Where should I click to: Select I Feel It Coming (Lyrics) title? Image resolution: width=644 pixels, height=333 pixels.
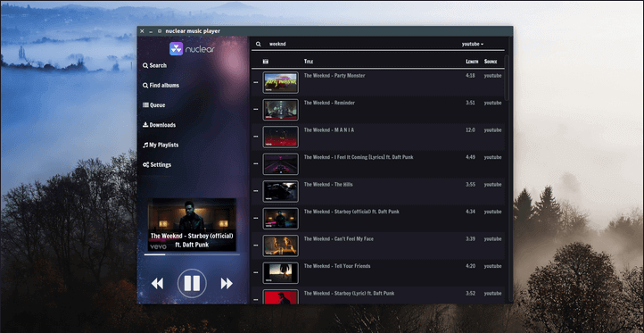(359, 157)
